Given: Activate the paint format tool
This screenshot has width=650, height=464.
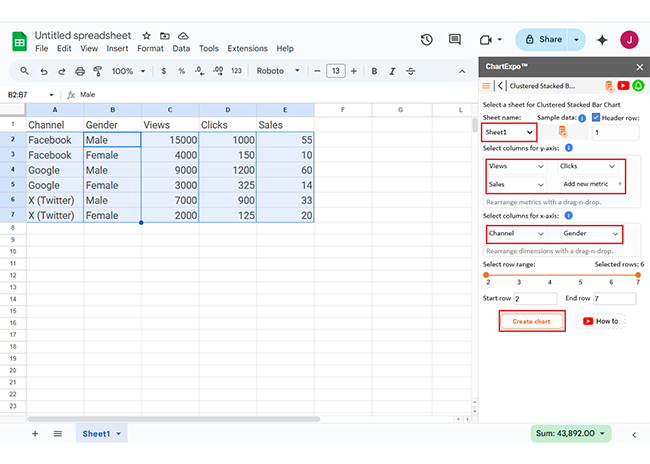Looking at the screenshot, I should click(x=98, y=71).
